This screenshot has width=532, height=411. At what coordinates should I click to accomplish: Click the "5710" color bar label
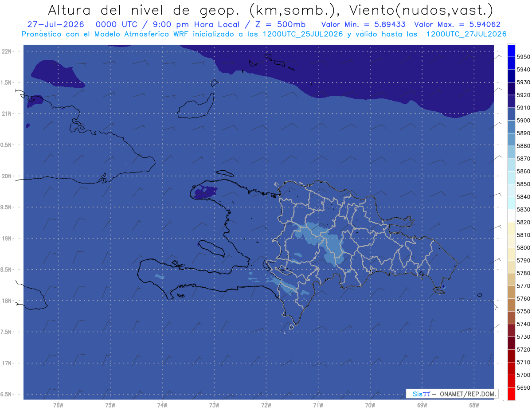click(524, 362)
